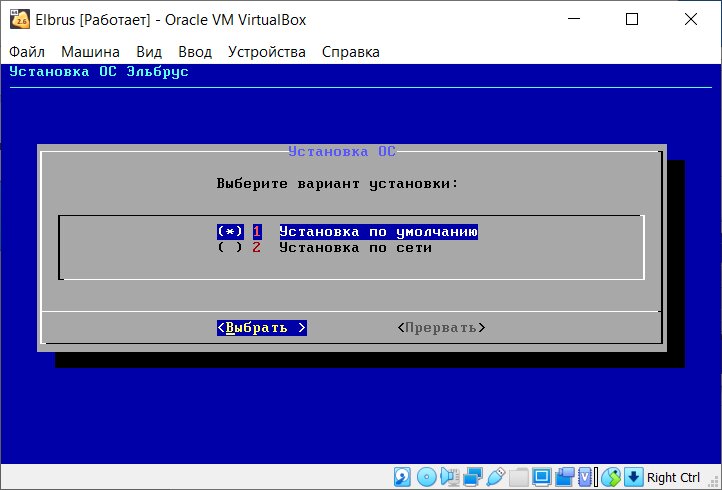Close the Elbrus VirtualBox window

point(691,19)
